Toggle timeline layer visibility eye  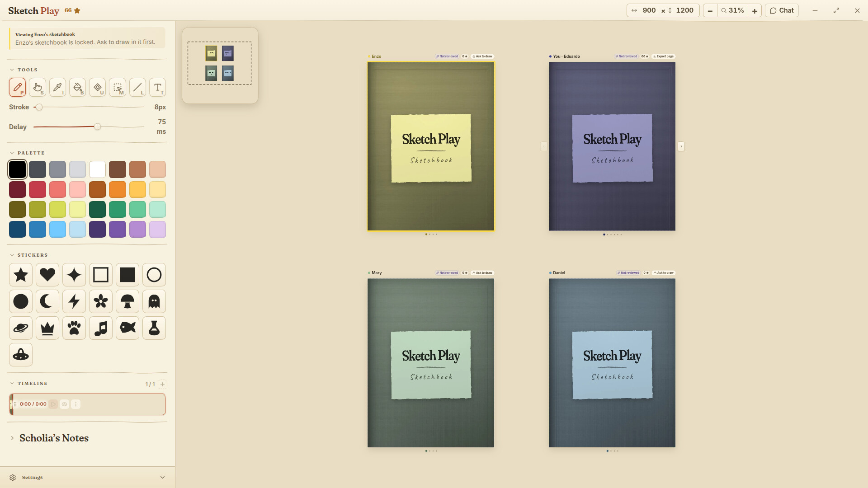click(x=65, y=404)
